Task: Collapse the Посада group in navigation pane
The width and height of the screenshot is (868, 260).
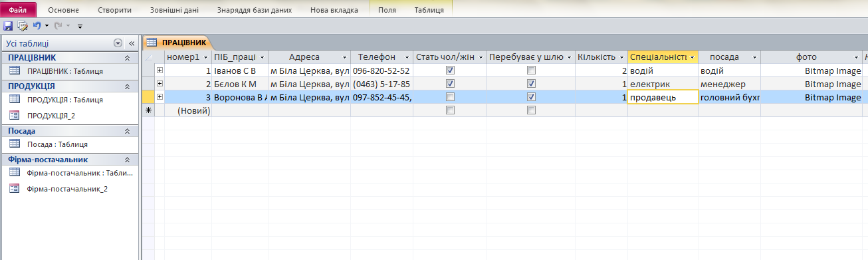Action: point(127,131)
